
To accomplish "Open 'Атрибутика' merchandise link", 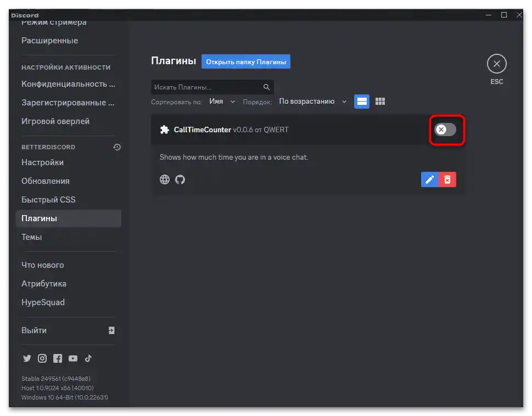I will pyautogui.click(x=69, y=283).
